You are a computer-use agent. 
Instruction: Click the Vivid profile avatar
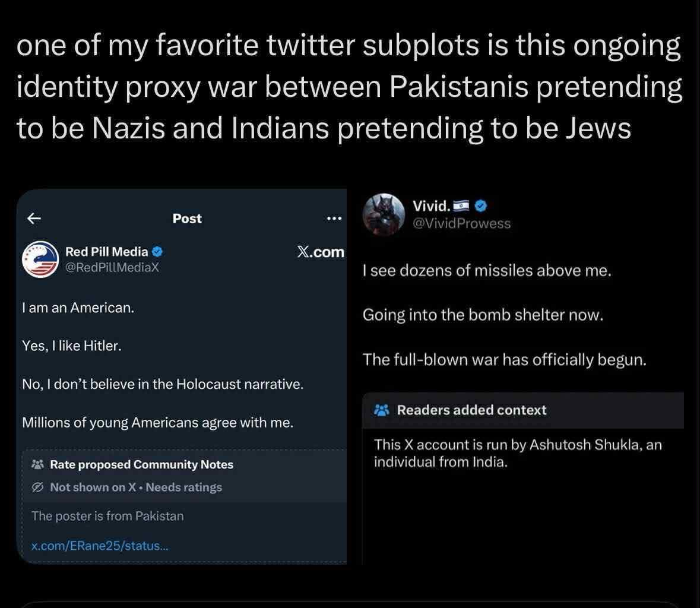384,214
